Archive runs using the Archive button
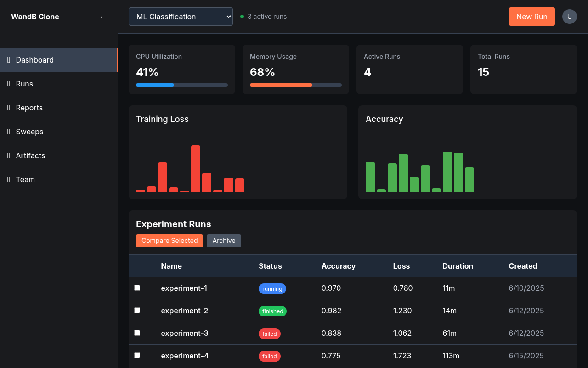588x368 pixels. [224, 241]
